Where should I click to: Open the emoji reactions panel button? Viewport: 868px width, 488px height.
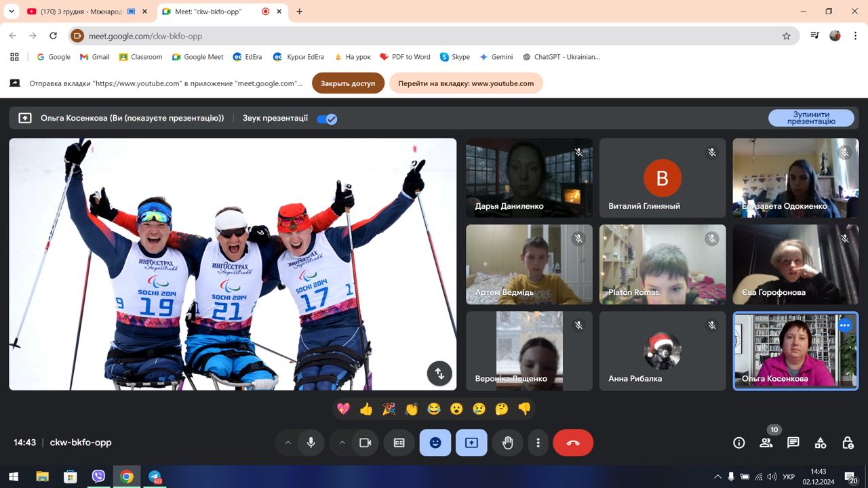tap(435, 443)
